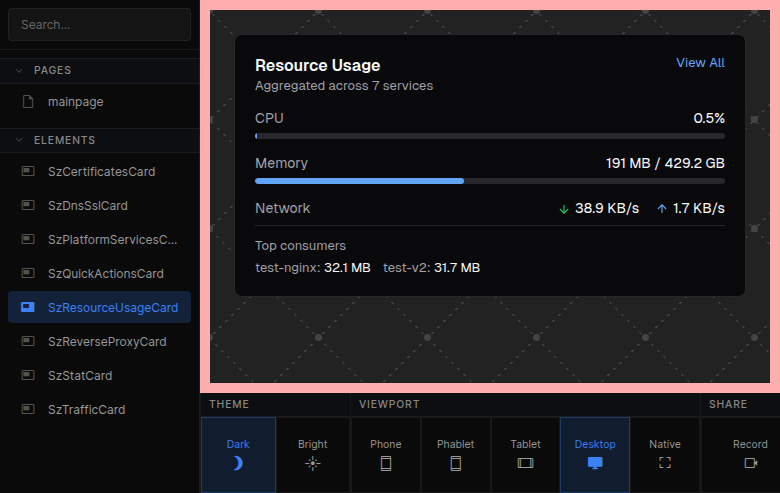
Task: Select the Tablet viewport icon
Action: coord(525,463)
